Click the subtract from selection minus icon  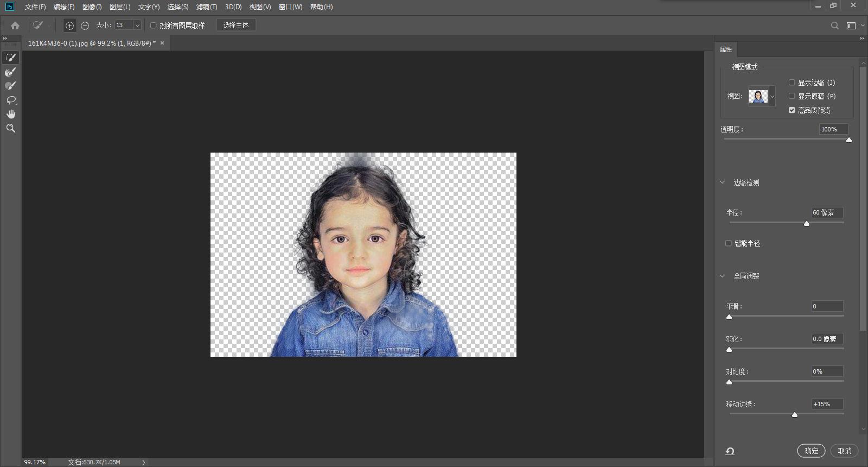click(x=85, y=26)
